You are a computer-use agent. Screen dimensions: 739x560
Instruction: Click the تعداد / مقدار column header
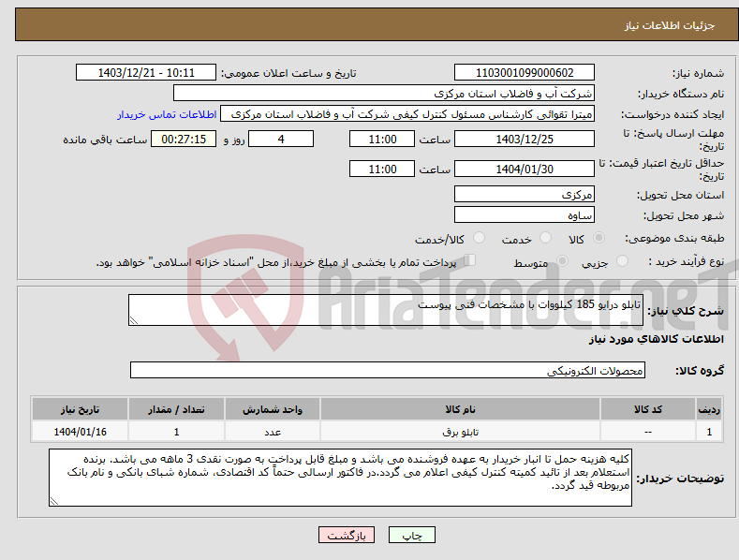tap(176, 409)
